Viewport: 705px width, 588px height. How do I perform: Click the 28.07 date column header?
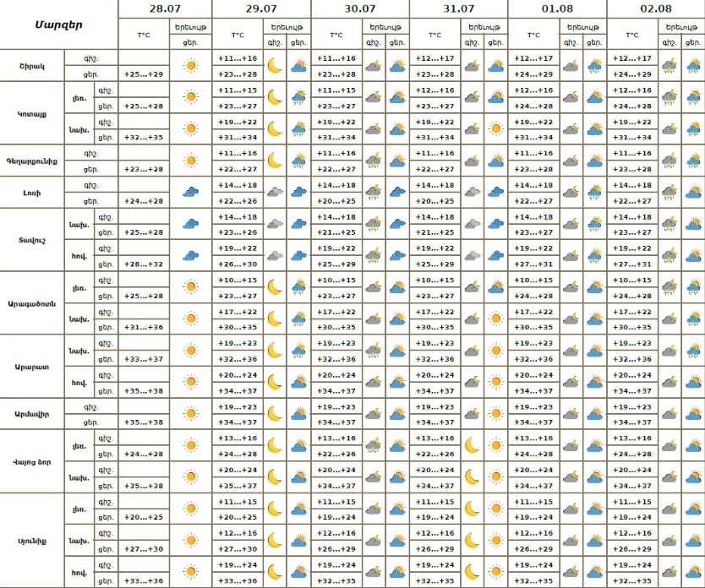point(165,8)
